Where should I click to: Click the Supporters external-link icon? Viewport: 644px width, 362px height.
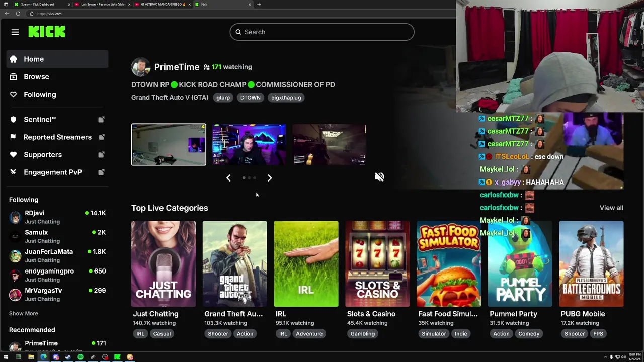pyautogui.click(x=101, y=155)
